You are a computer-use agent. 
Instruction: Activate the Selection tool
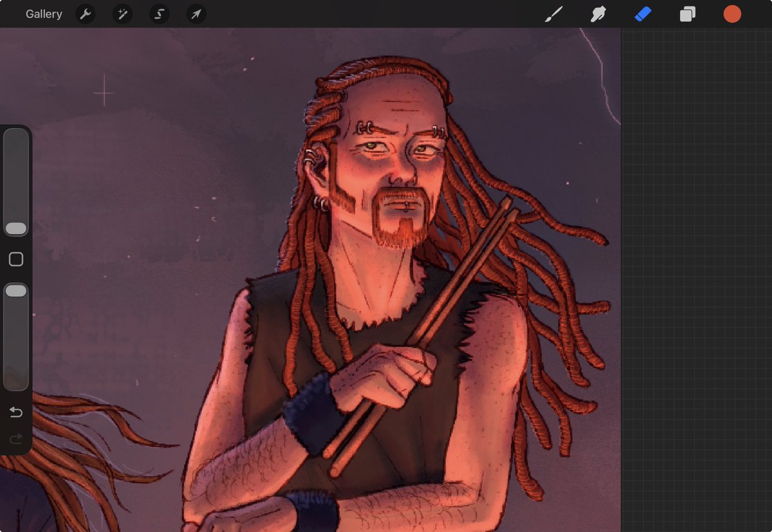pos(160,14)
